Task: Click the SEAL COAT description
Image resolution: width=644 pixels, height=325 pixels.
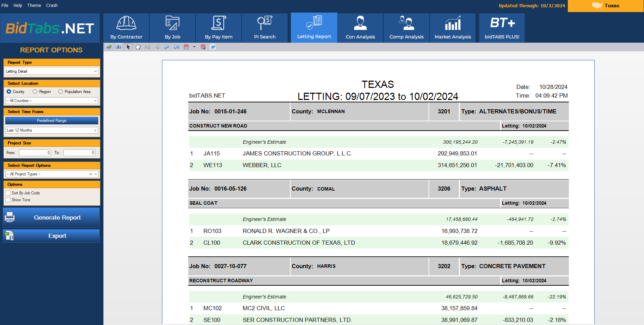Action: pos(203,203)
